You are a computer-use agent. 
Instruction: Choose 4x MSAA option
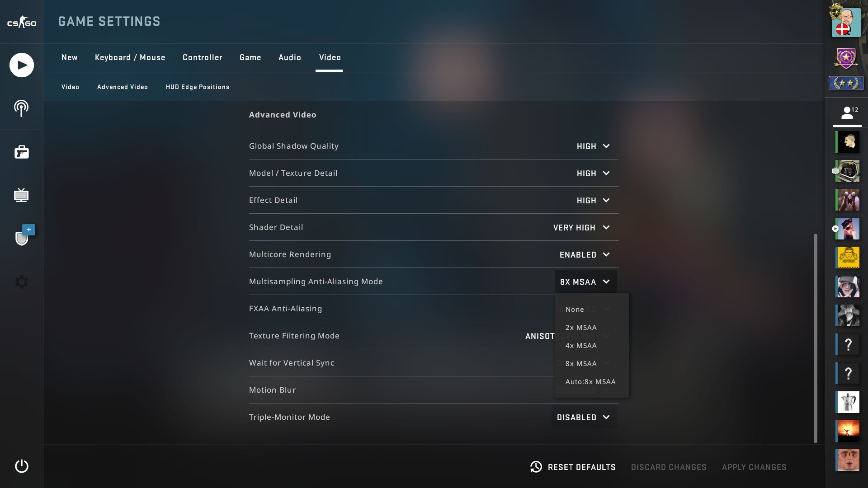pos(591,346)
